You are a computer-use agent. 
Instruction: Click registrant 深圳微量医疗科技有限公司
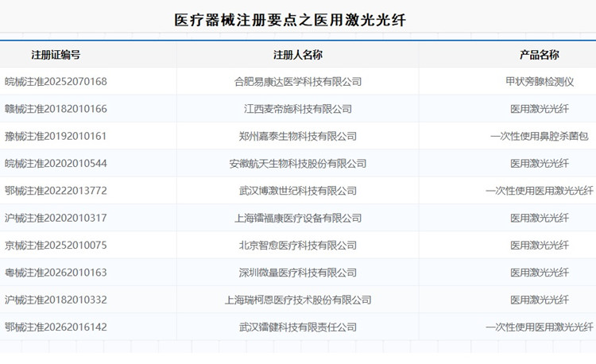tap(298, 273)
